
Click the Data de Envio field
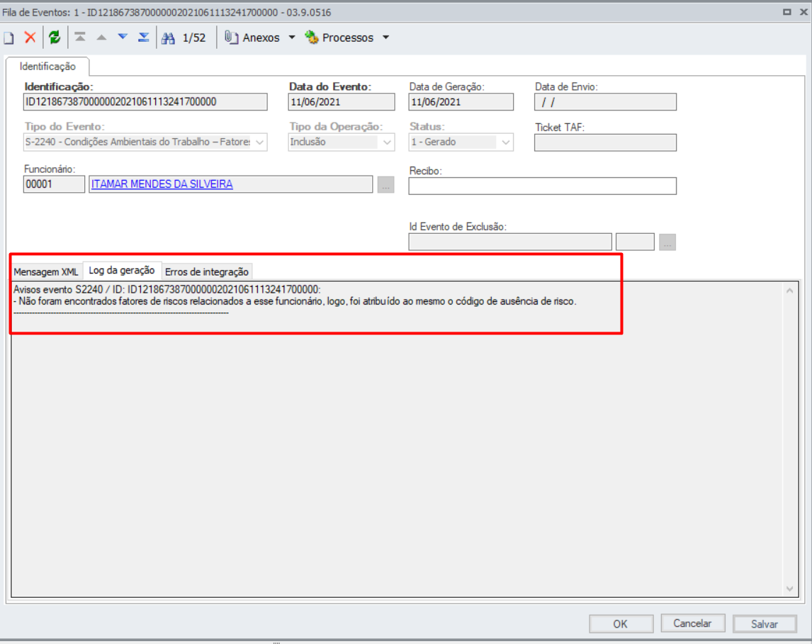[x=605, y=102]
